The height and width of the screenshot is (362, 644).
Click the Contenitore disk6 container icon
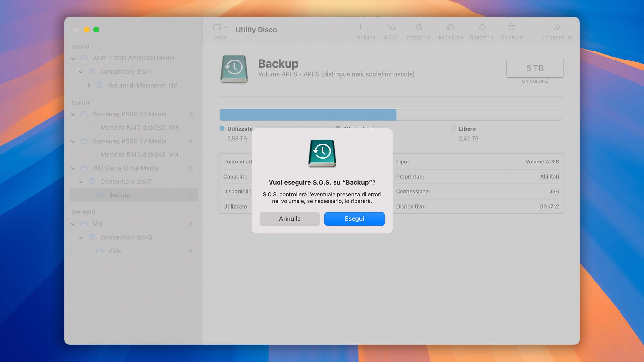pyautogui.click(x=92, y=237)
